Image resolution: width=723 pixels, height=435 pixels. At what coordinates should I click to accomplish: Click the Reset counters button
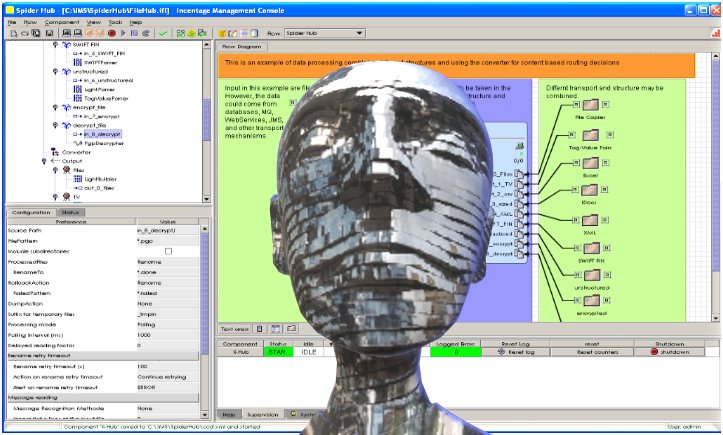click(592, 352)
